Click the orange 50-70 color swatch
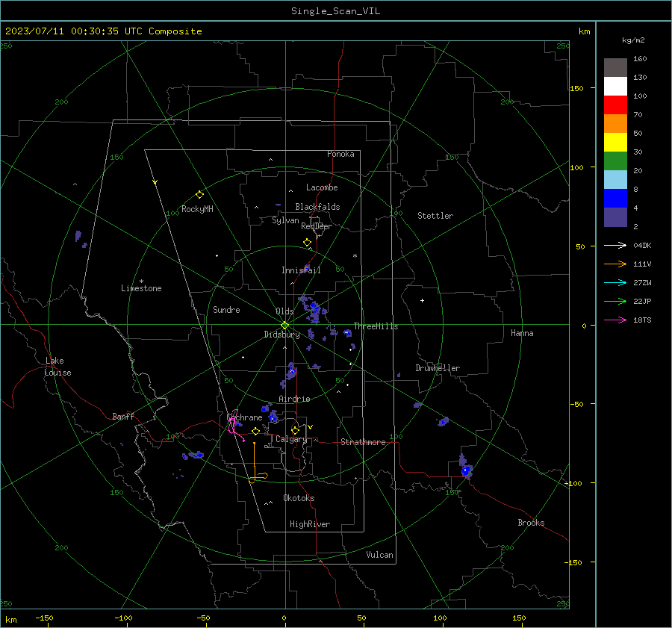This screenshot has height=628, width=672. [x=615, y=124]
